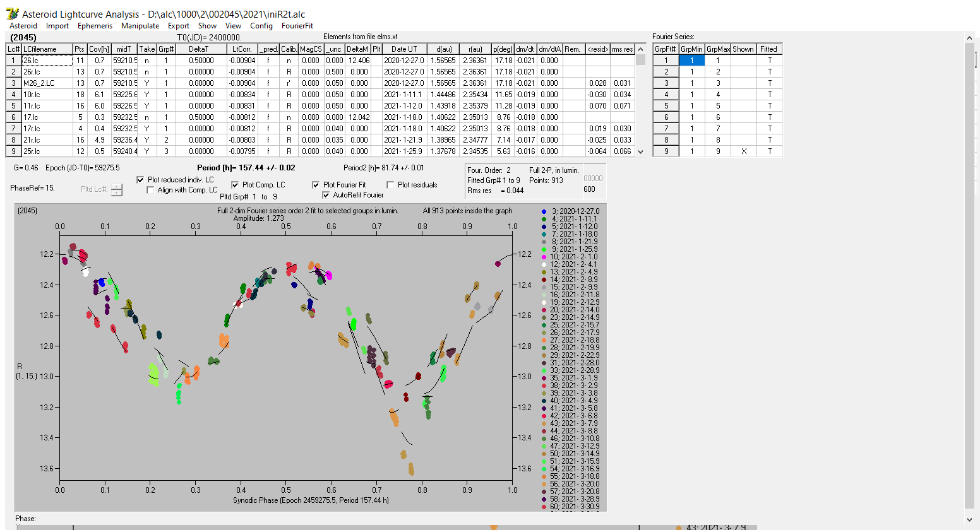This screenshot has height=530, width=980.
Task: Open the Manipulate menu
Action: [x=140, y=26]
